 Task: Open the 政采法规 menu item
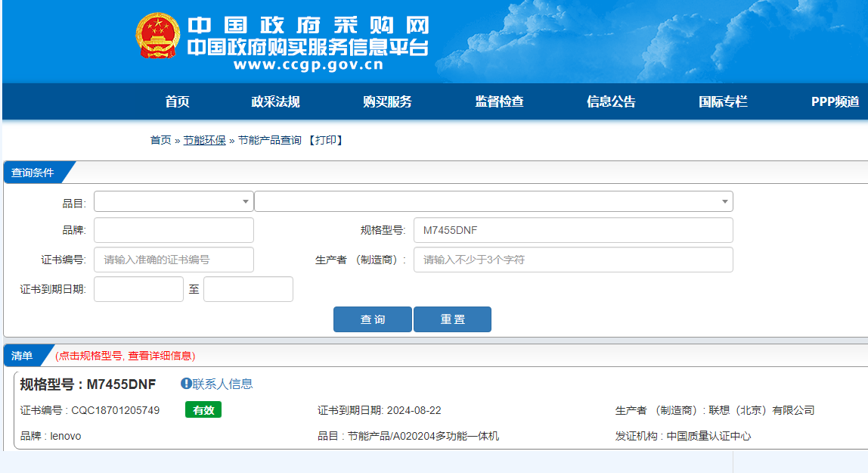point(275,101)
